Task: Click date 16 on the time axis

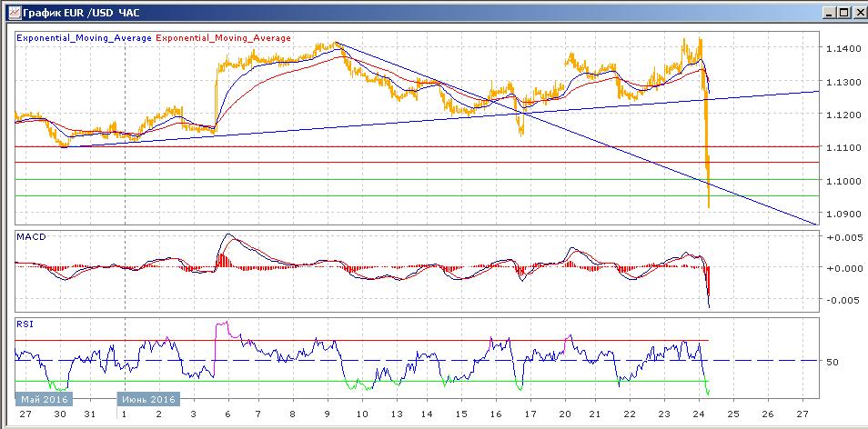Action: click(496, 414)
